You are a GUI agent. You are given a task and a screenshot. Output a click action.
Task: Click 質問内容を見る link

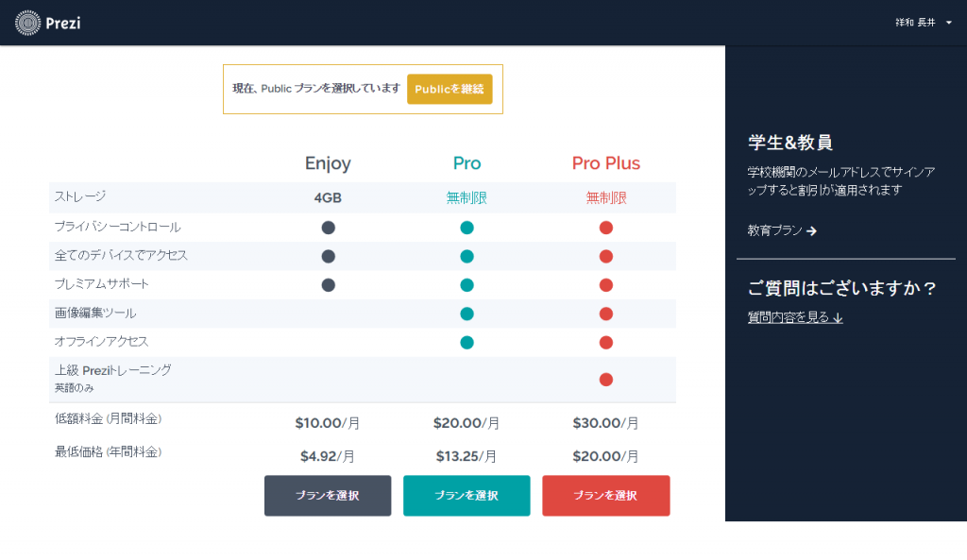coord(795,317)
